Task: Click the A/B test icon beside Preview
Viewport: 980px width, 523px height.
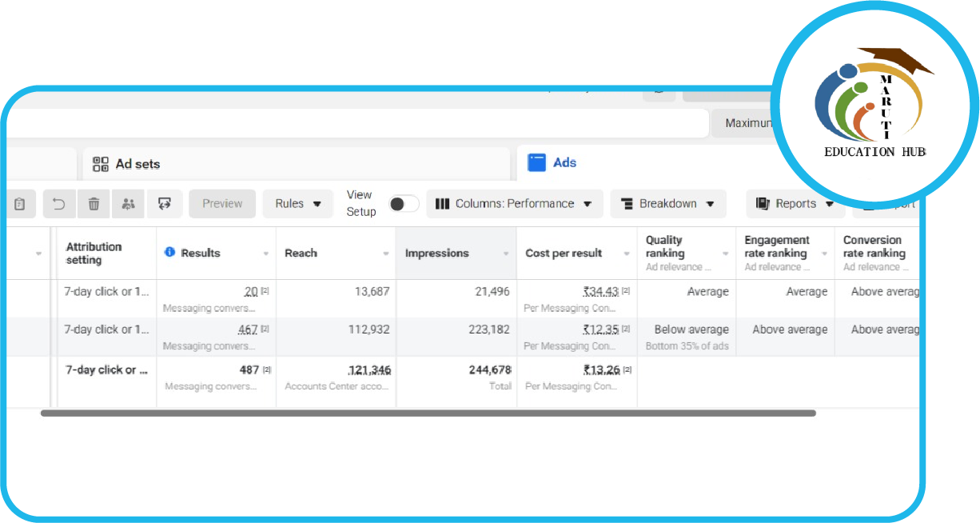Action: pyautogui.click(x=165, y=204)
